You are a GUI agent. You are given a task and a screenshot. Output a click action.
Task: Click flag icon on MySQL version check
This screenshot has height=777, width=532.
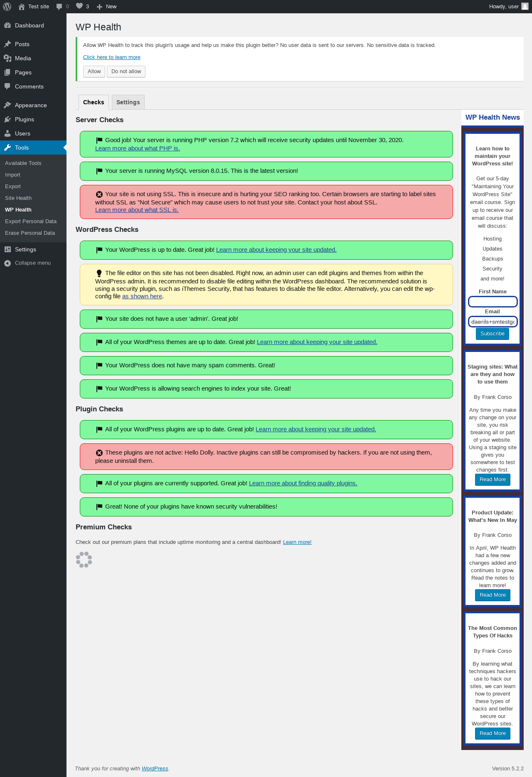coord(99,171)
